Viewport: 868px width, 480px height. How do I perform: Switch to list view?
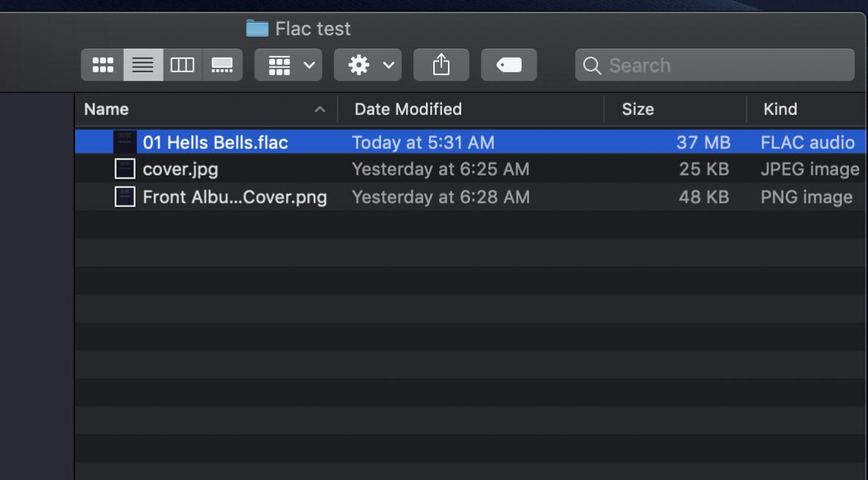pyautogui.click(x=143, y=66)
